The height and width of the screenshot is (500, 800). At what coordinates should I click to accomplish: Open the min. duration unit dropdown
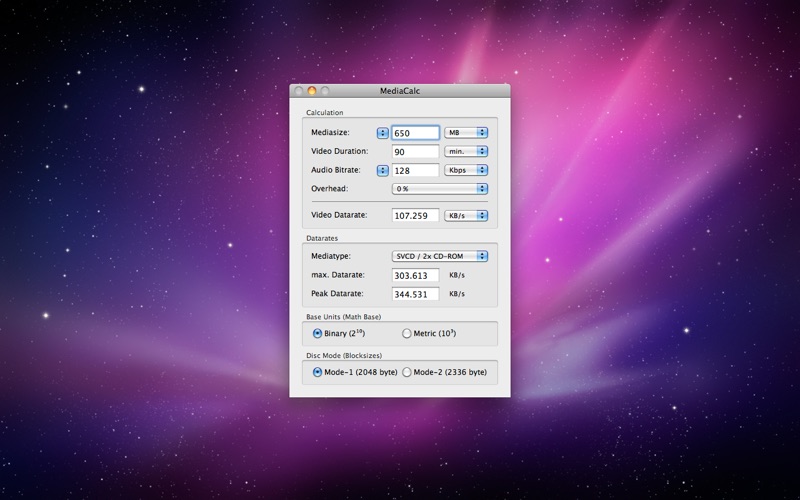(466, 152)
